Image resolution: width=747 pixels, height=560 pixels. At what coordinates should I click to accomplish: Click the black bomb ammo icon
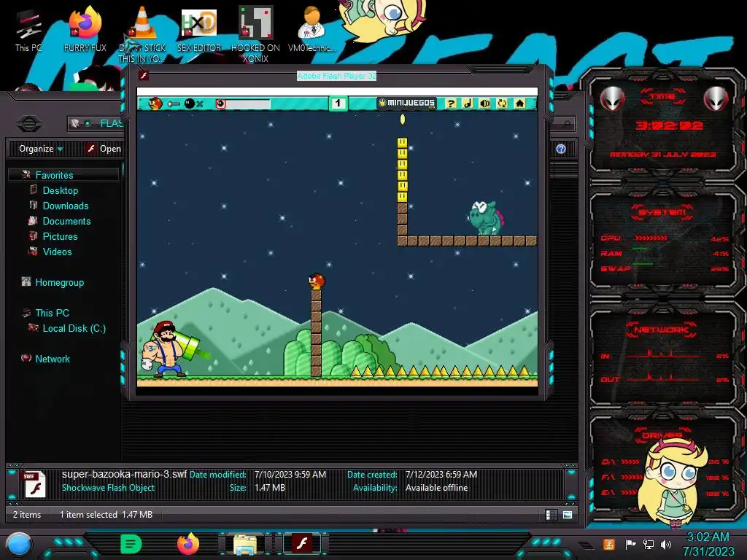[x=189, y=104]
